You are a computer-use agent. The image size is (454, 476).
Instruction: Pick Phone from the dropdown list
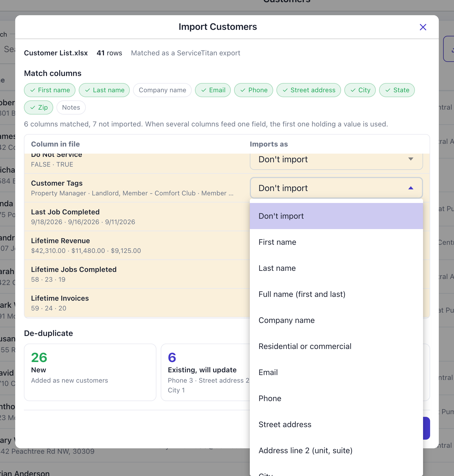pyautogui.click(x=336, y=398)
